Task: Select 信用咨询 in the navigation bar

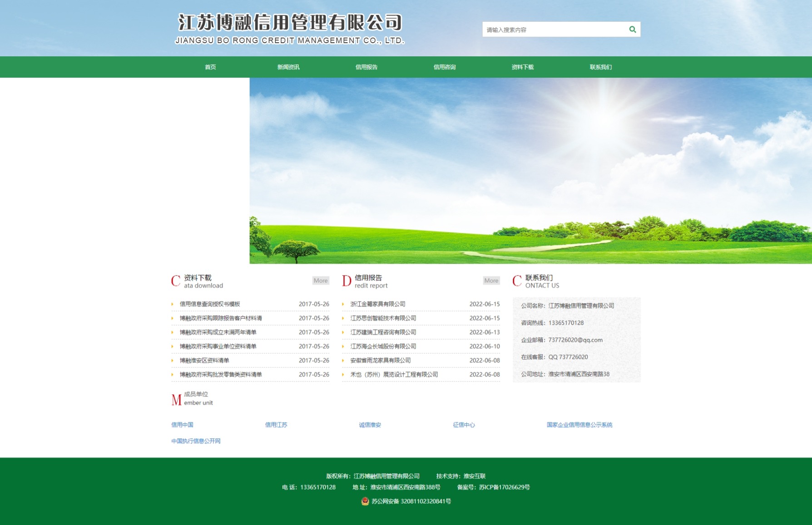Action: [445, 67]
